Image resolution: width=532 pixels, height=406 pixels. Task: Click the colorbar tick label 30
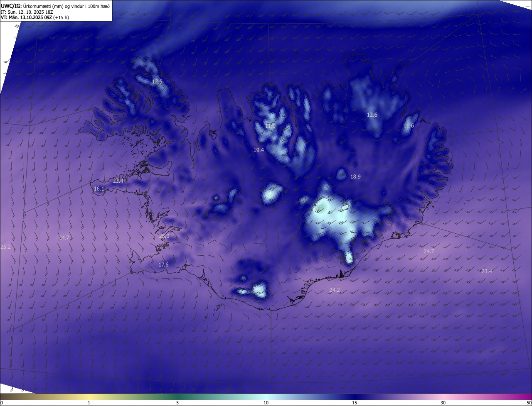point(443,403)
